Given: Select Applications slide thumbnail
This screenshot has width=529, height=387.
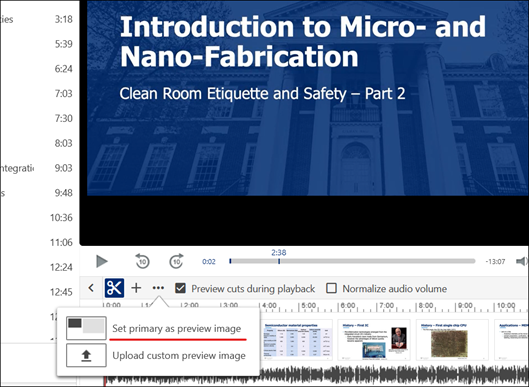Looking at the screenshot, I should click(512, 340).
